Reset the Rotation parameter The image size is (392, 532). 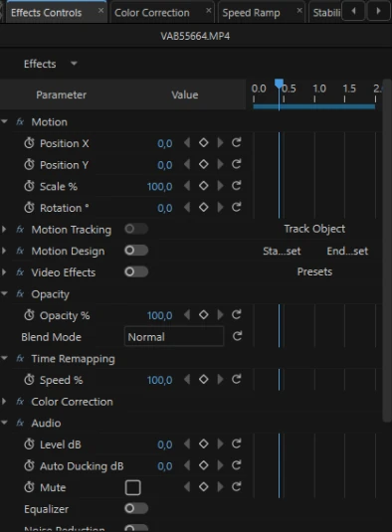[237, 207]
